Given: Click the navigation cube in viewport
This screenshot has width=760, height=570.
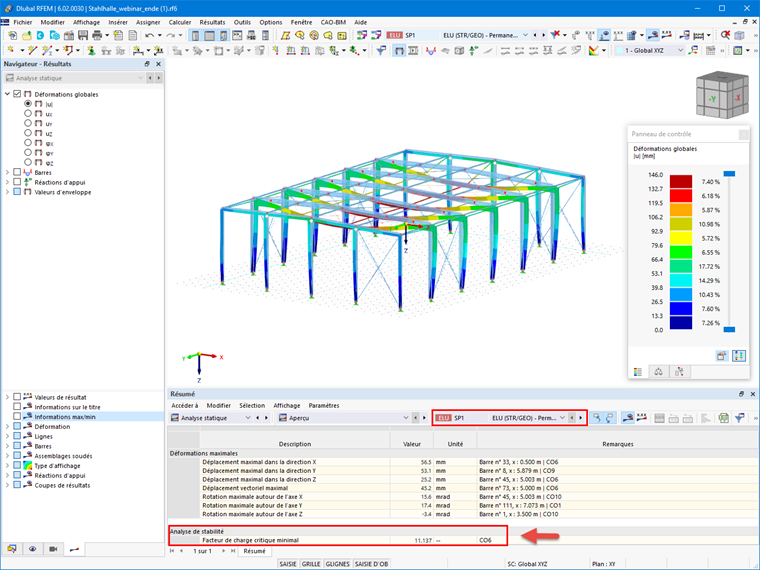Looking at the screenshot, I should (722, 95).
